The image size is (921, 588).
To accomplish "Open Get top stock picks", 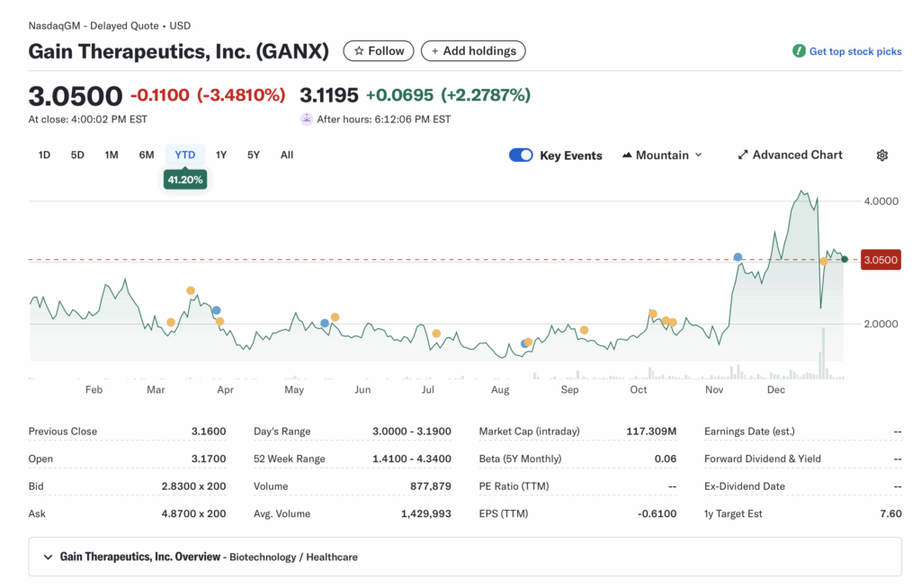I will [854, 51].
